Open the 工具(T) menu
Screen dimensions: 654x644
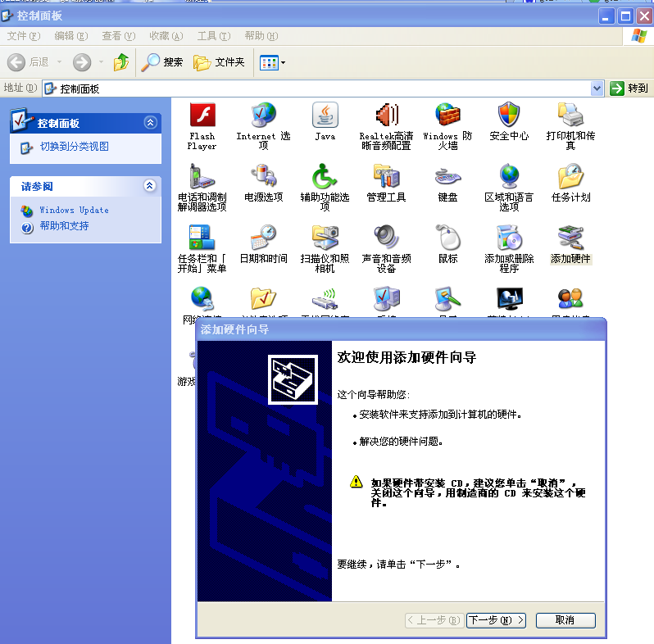(x=214, y=36)
